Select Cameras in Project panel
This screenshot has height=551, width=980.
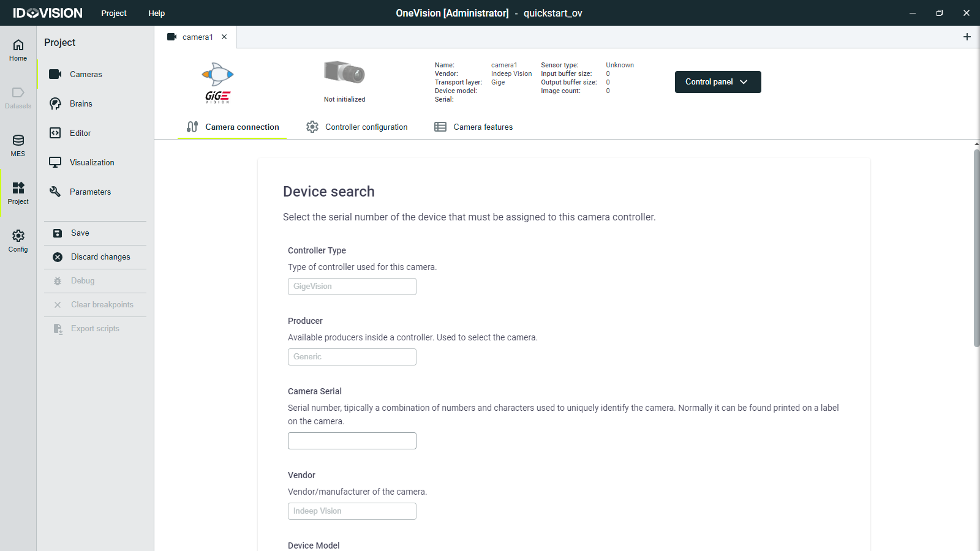tap(86, 74)
